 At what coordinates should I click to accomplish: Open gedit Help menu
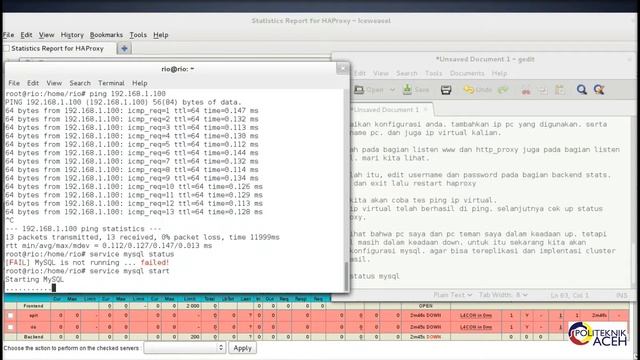coord(499,73)
